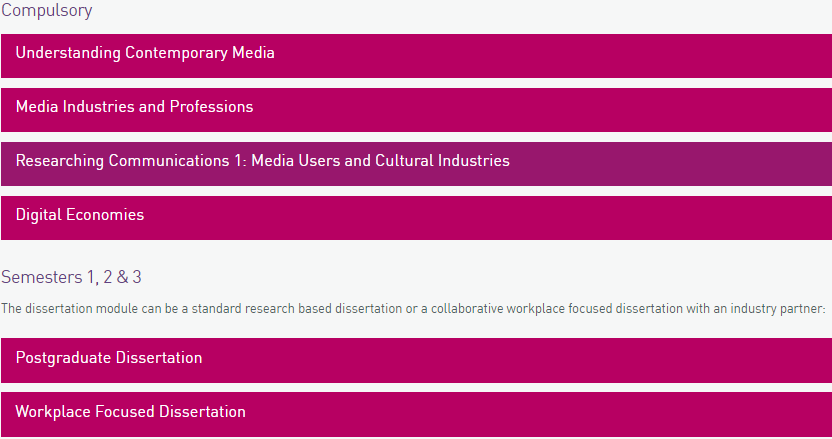The width and height of the screenshot is (832, 439).
Task: Open the Media Industries and Professions accordion
Action: 416,109
